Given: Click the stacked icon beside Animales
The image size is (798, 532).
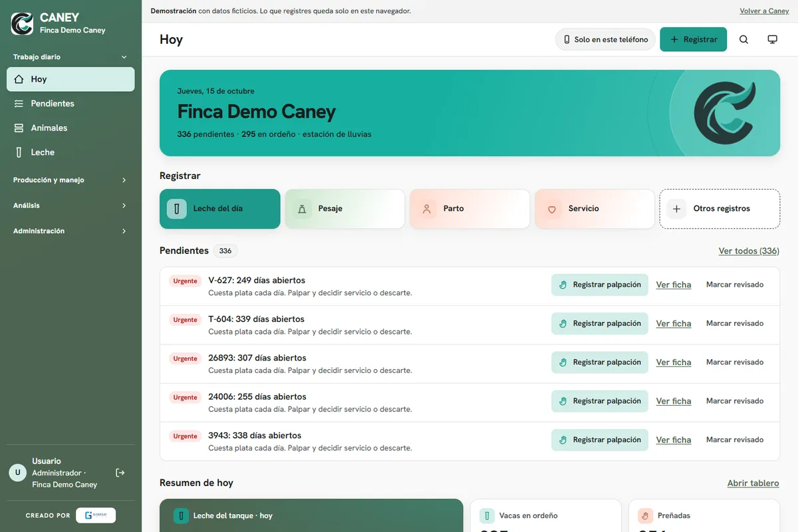Looking at the screenshot, I should pos(19,128).
